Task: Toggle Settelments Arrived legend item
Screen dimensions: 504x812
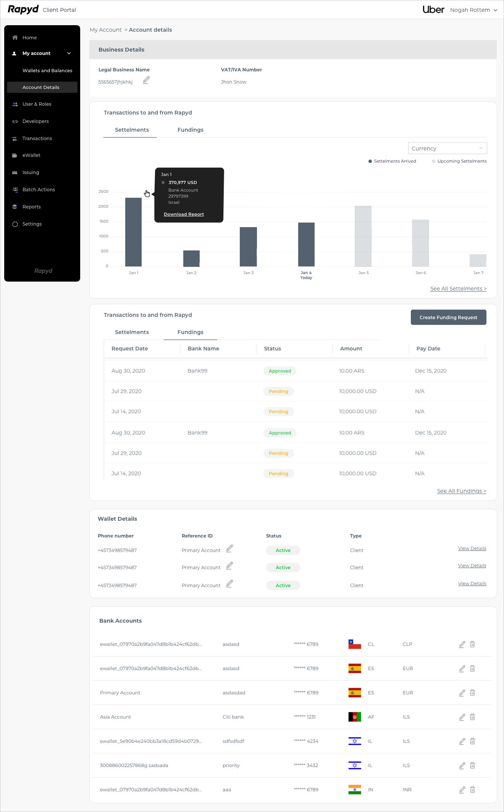Action: click(x=392, y=161)
